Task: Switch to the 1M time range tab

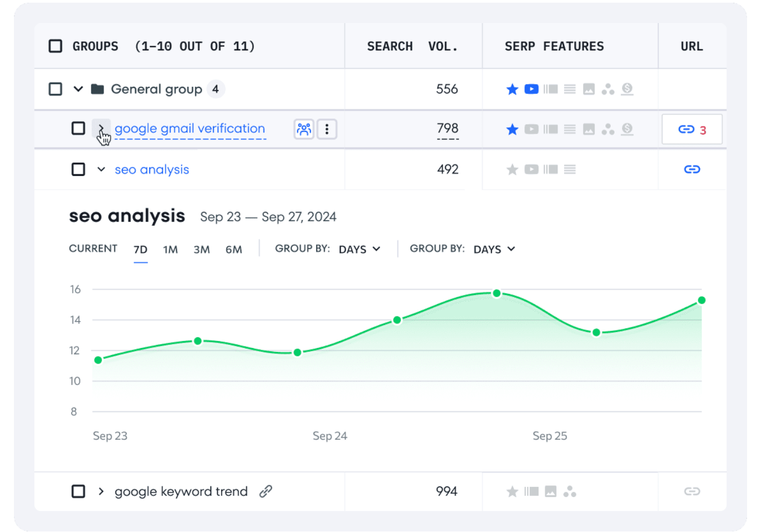Action: [170, 249]
